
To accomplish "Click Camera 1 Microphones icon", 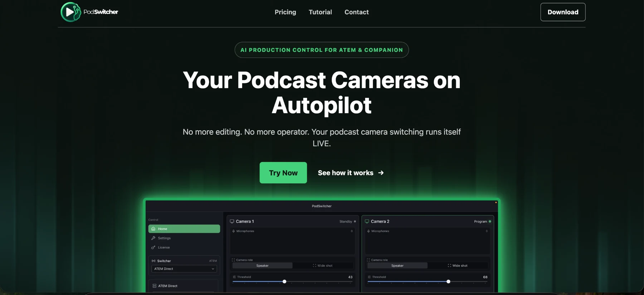I will click(234, 231).
